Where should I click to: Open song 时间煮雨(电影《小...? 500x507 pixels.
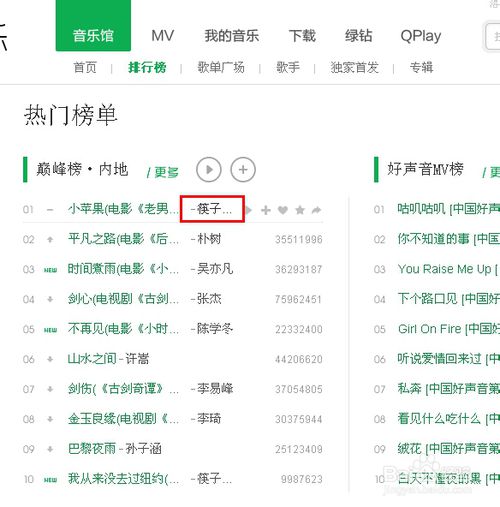point(123,269)
